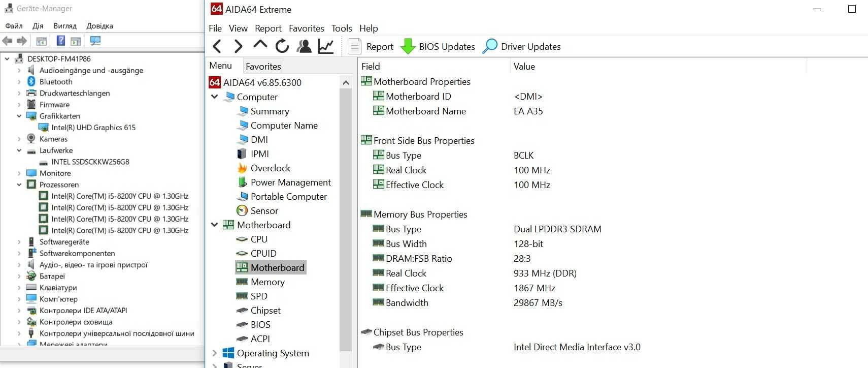Expand the Operating System tree node

pyautogui.click(x=214, y=353)
